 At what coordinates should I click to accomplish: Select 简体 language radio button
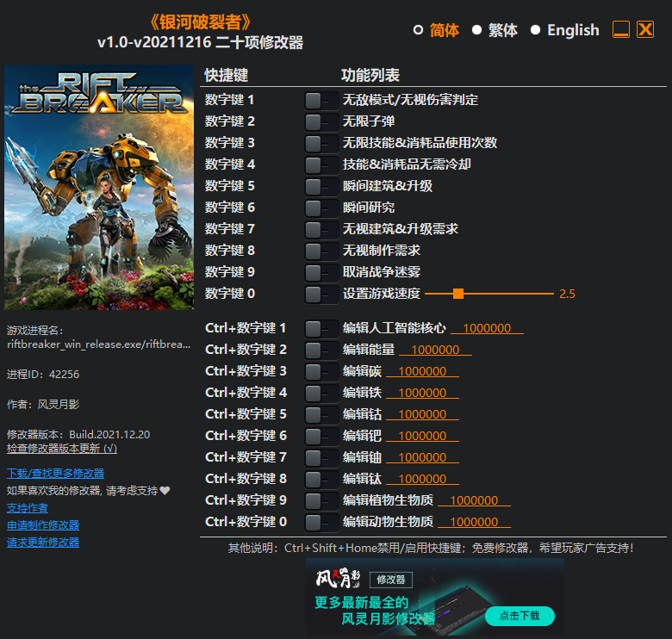pyautogui.click(x=419, y=30)
